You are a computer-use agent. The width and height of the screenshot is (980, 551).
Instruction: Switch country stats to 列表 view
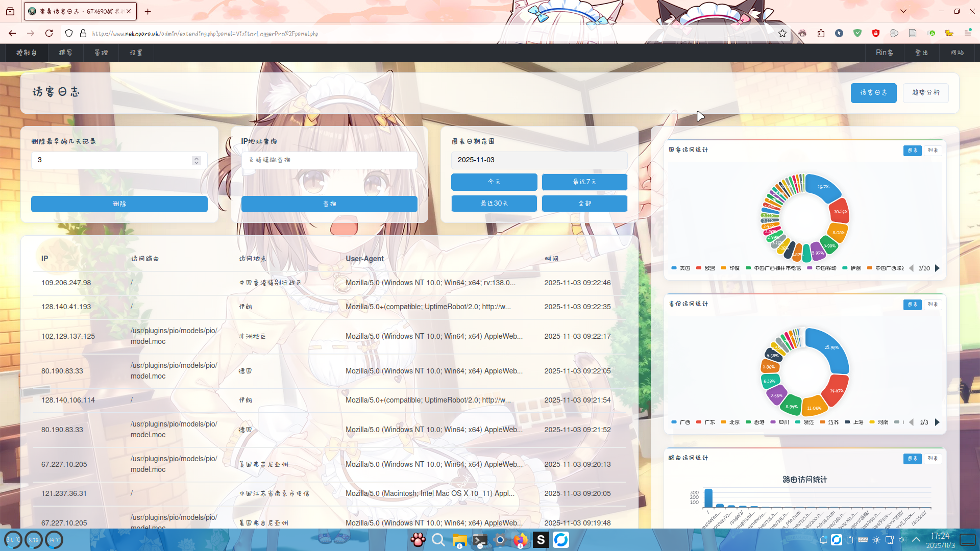coord(933,151)
